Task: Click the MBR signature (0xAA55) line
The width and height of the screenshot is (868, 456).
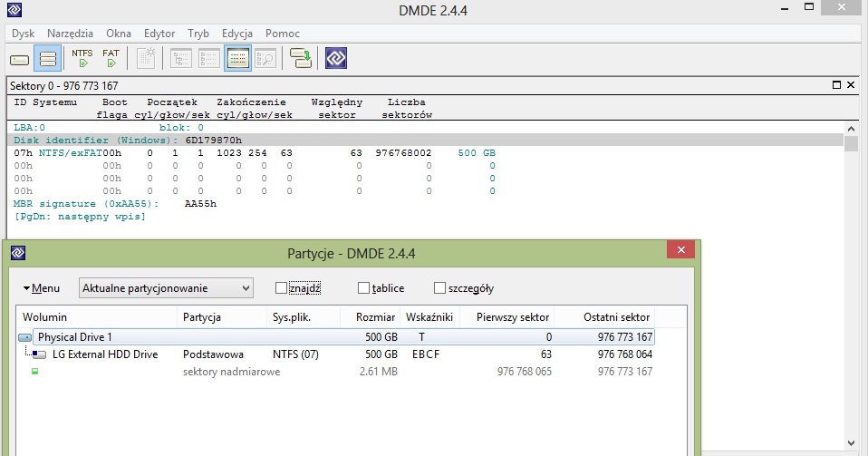Action: (114, 204)
